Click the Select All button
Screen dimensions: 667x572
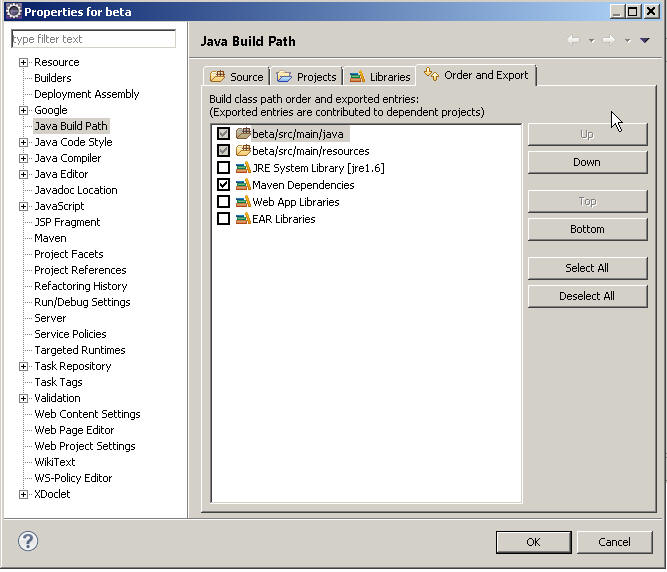[x=587, y=268]
